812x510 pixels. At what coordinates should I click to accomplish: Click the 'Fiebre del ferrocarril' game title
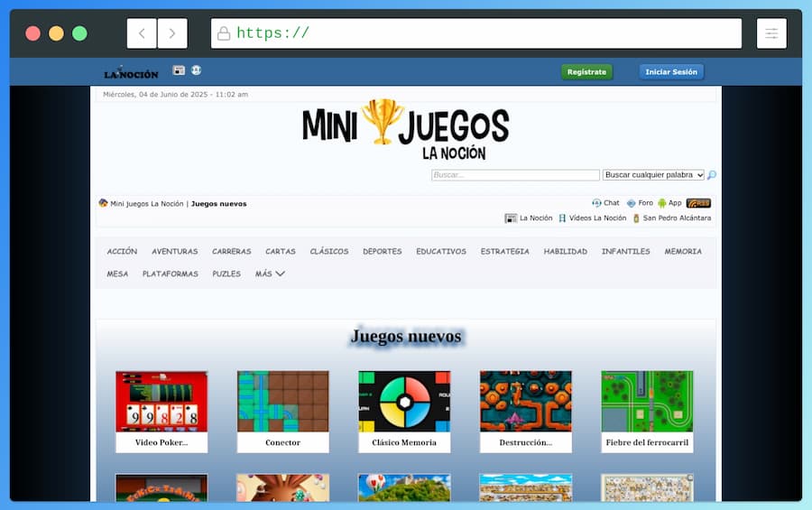(x=647, y=442)
